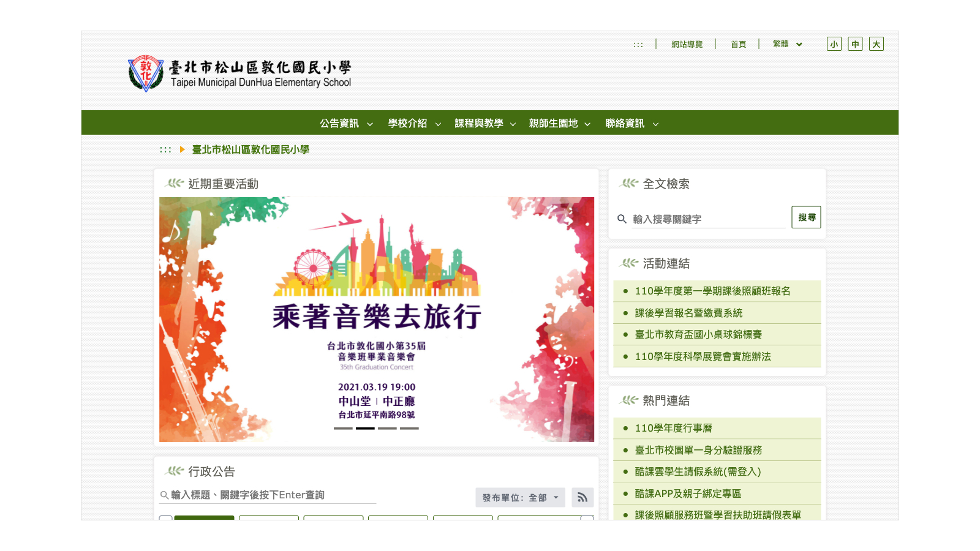Set font size to medium (中)
The image size is (980, 551).
(855, 44)
